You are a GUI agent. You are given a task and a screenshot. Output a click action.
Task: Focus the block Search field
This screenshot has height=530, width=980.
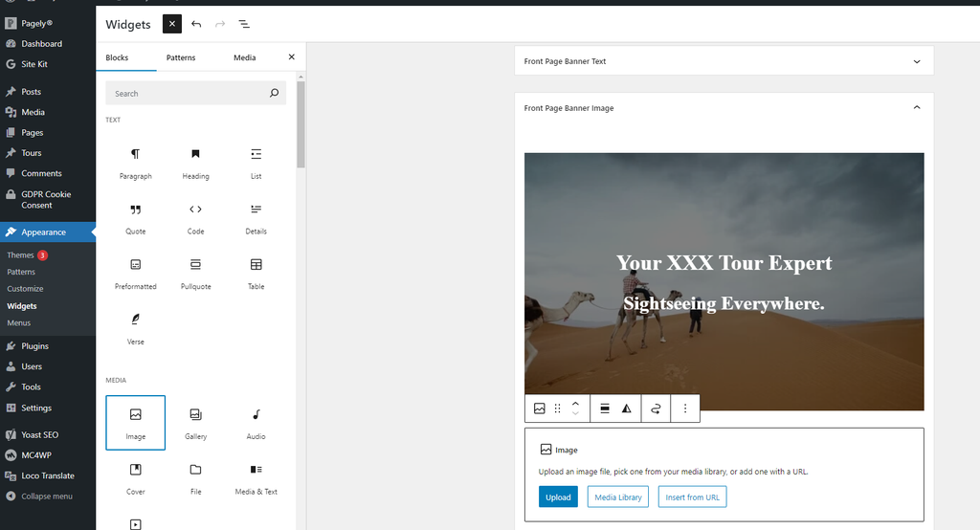[x=195, y=93]
